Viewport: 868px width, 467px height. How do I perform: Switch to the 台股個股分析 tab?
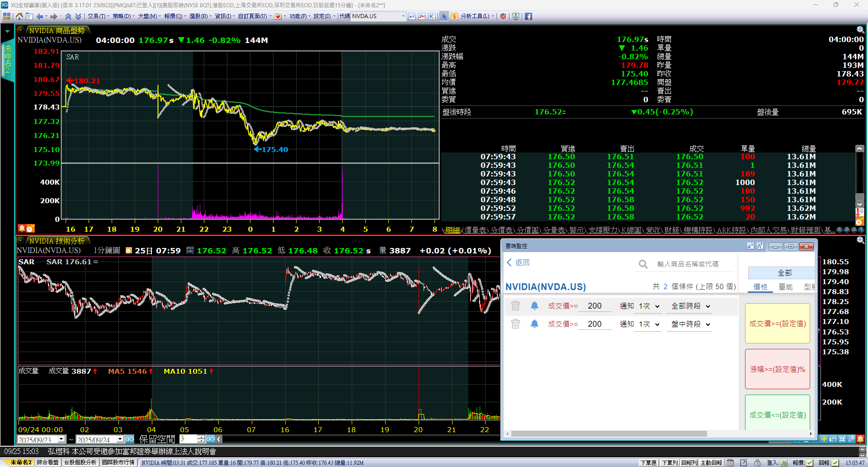[80, 462]
